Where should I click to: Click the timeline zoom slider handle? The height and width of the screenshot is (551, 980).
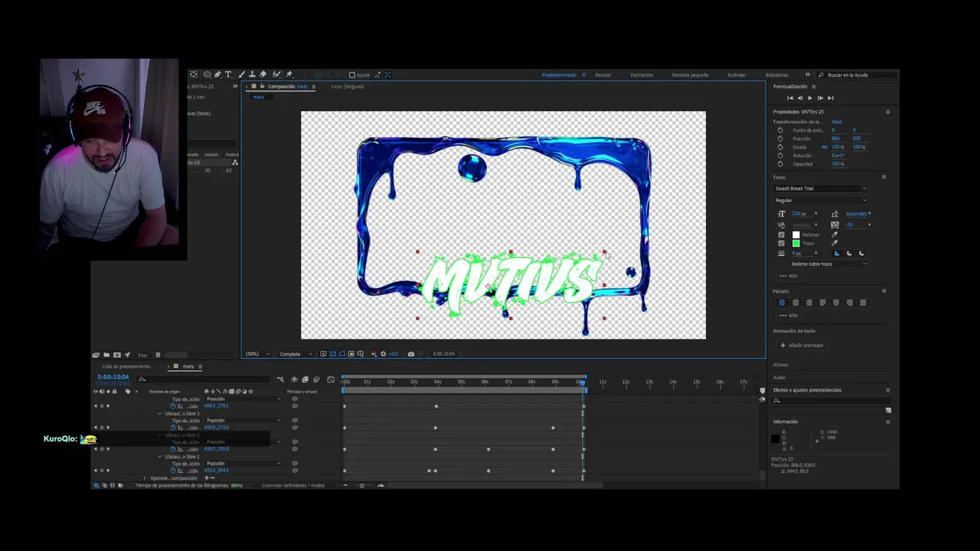362,485
